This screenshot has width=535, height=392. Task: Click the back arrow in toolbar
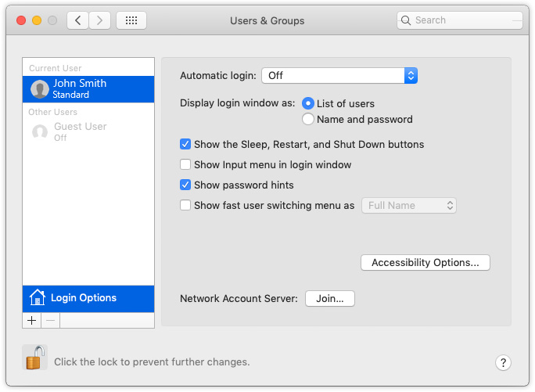77,20
